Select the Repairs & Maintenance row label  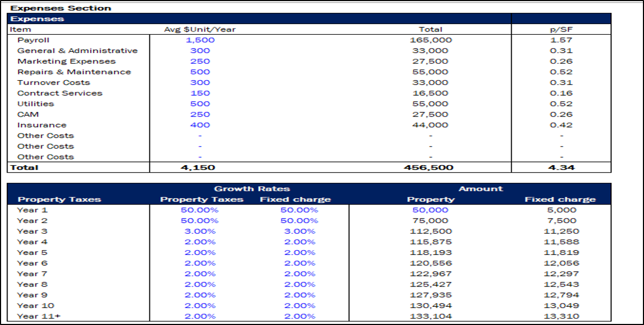[x=74, y=72]
